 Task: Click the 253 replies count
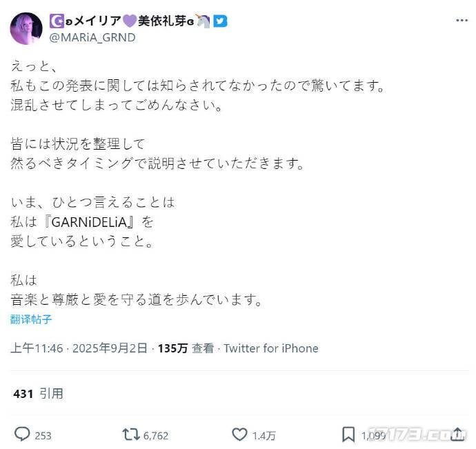click(x=43, y=435)
